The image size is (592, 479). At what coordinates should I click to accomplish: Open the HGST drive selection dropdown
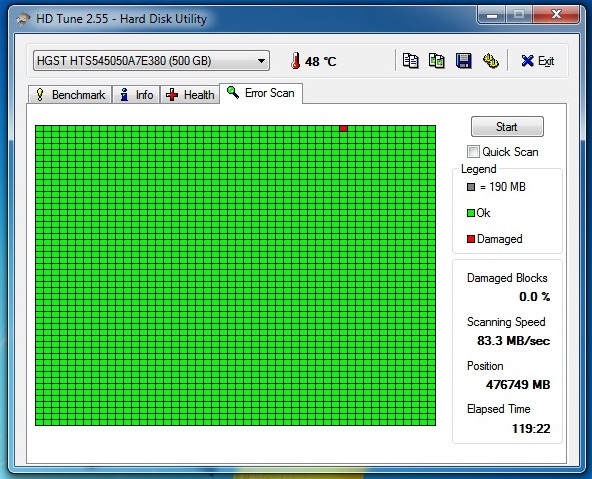tap(151, 61)
